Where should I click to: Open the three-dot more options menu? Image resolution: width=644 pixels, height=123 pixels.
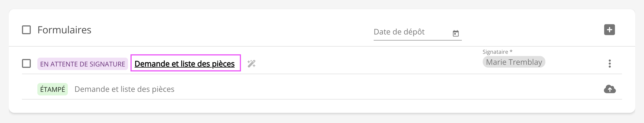coord(609,64)
